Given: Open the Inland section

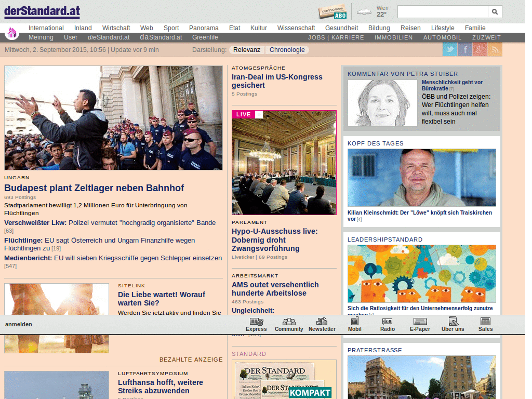Looking at the screenshot, I should [83, 28].
